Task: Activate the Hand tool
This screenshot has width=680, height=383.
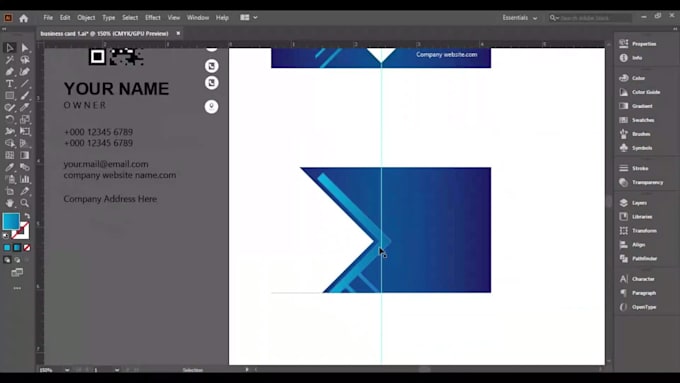Action: pyautogui.click(x=10, y=203)
